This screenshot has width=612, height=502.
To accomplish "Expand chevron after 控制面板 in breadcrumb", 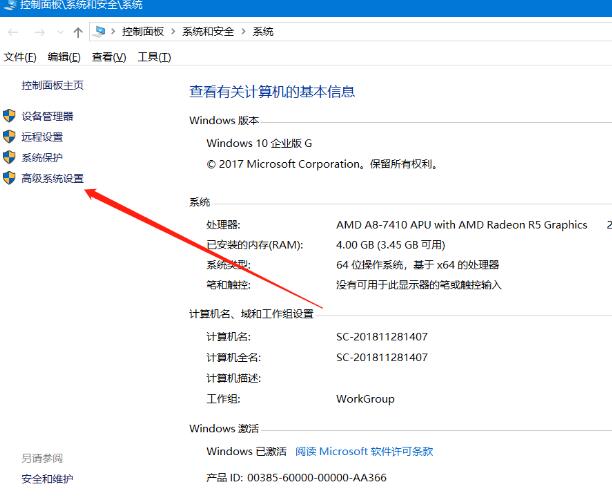I will click(175, 32).
